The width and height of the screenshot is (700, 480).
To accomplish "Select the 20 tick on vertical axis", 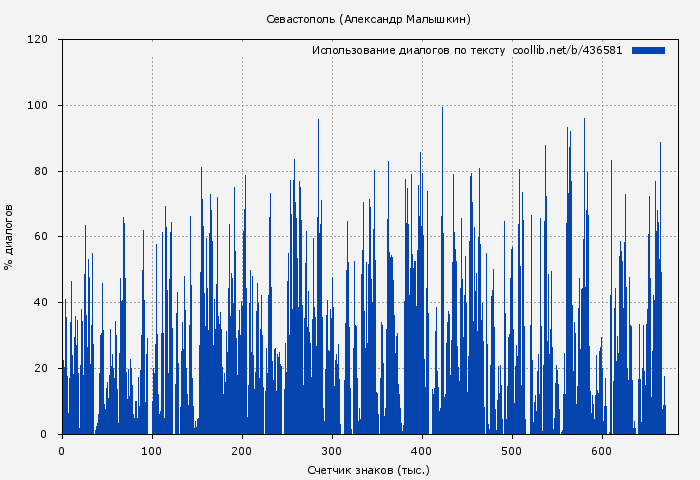I will click(41, 368).
